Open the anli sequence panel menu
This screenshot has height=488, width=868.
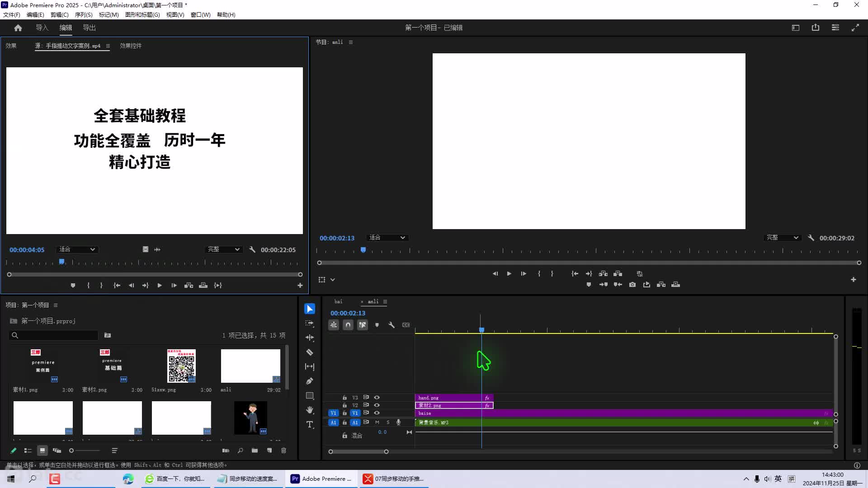(x=385, y=302)
